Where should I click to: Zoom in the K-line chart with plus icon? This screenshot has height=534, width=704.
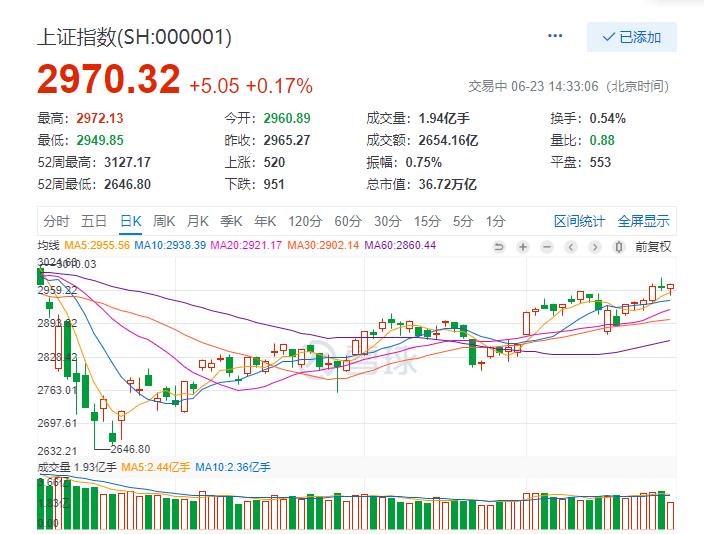click(523, 247)
